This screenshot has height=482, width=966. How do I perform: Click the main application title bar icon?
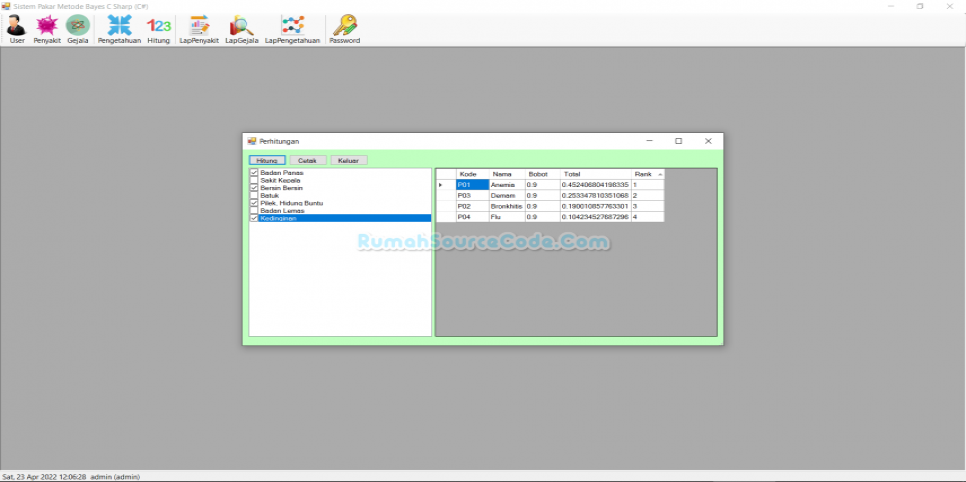point(6,6)
